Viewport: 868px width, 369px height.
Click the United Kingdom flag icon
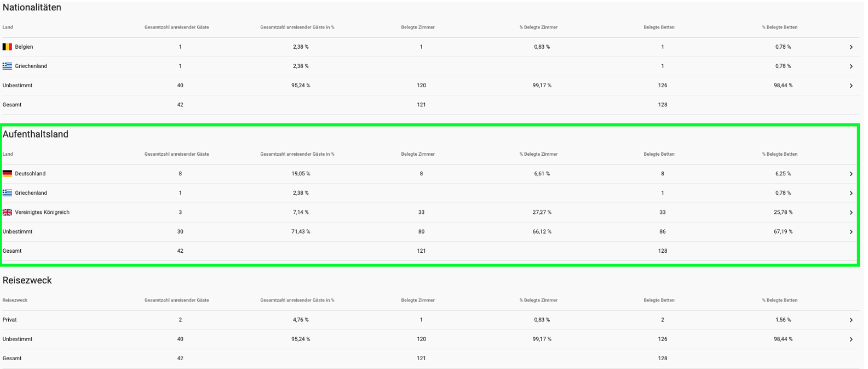tap(7, 212)
